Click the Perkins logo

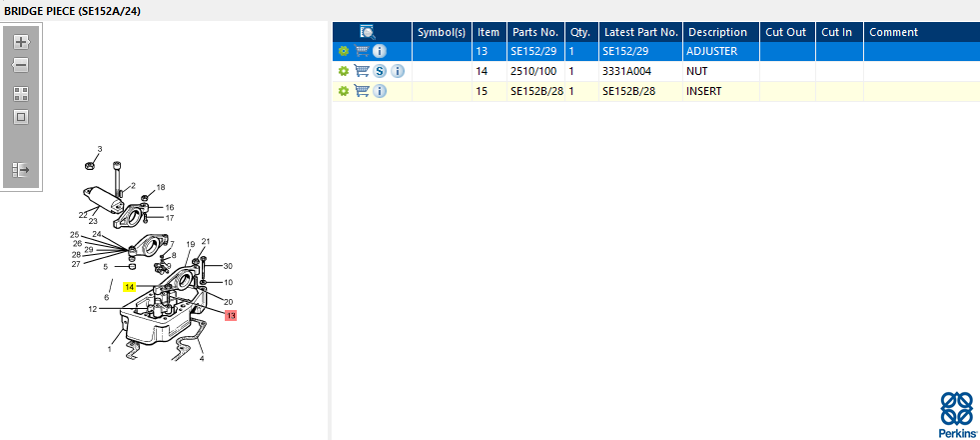pyautogui.click(x=957, y=414)
